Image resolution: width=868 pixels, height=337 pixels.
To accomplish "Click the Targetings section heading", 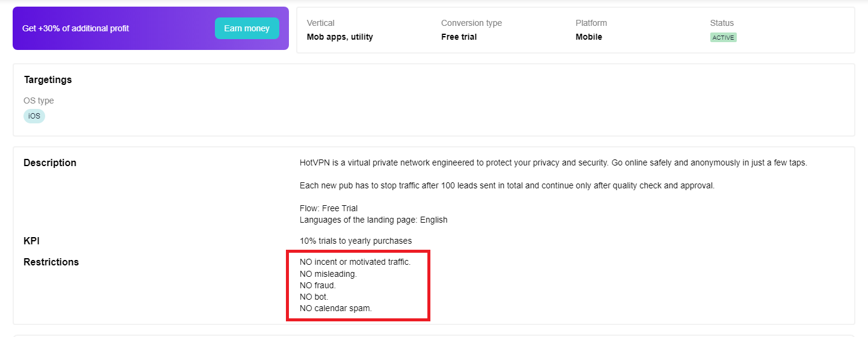I will pos(48,79).
